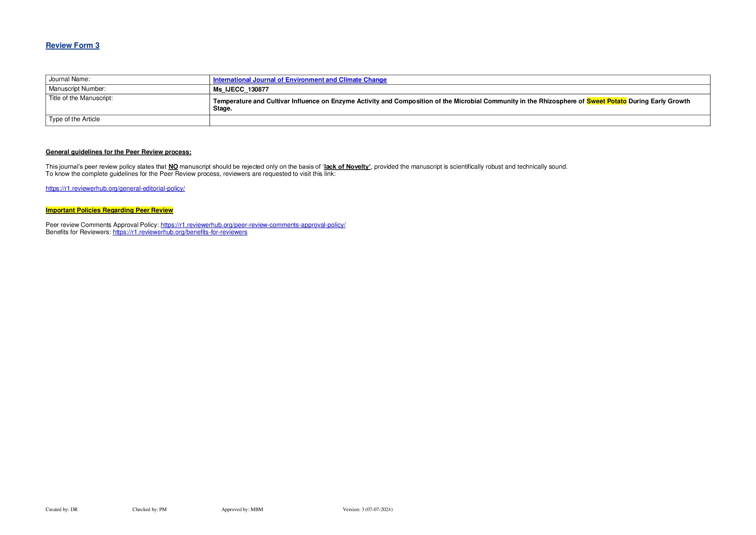Image resolution: width=756 pixels, height=535 pixels.
Task: Click the empty Type of the Article cell
Action: [459, 120]
